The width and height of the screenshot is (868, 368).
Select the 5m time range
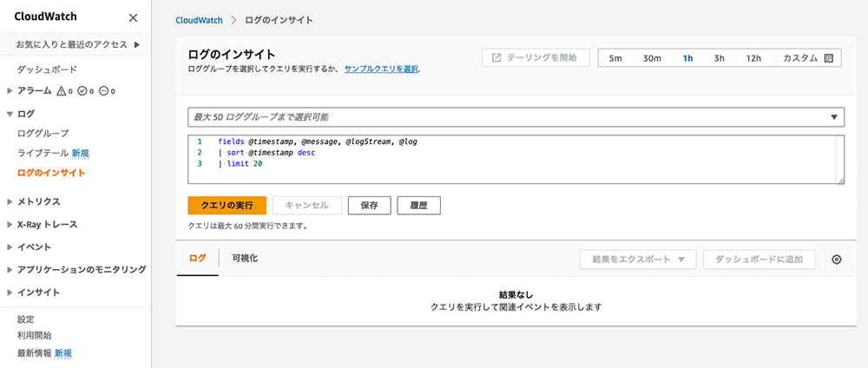[x=615, y=58]
